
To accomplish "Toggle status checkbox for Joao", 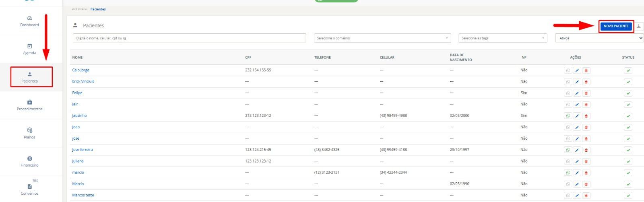I will pyautogui.click(x=628, y=127).
